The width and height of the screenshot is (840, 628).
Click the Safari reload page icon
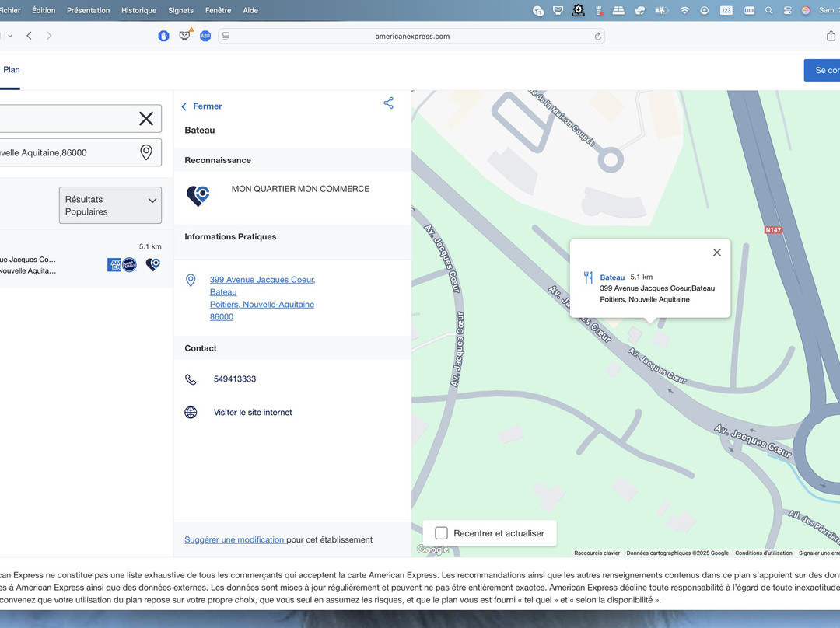tap(597, 36)
